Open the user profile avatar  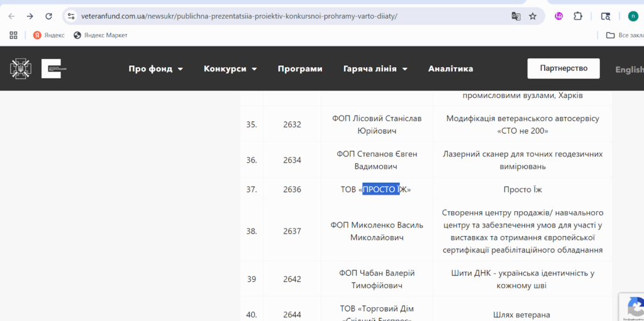pyautogui.click(x=633, y=16)
